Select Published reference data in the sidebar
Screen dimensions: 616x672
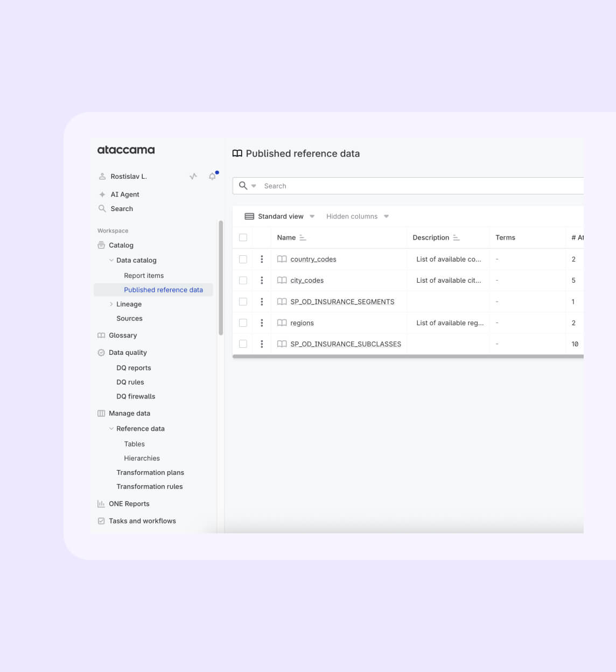(163, 290)
